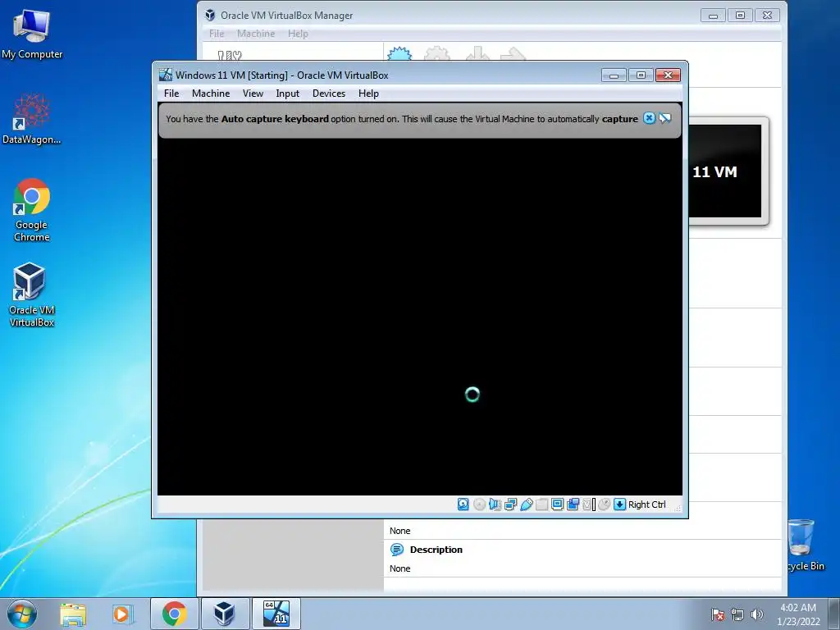Image resolution: width=840 pixels, height=630 pixels.
Task: Maximize the Windows 11 VM window
Action: pos(641,75)
